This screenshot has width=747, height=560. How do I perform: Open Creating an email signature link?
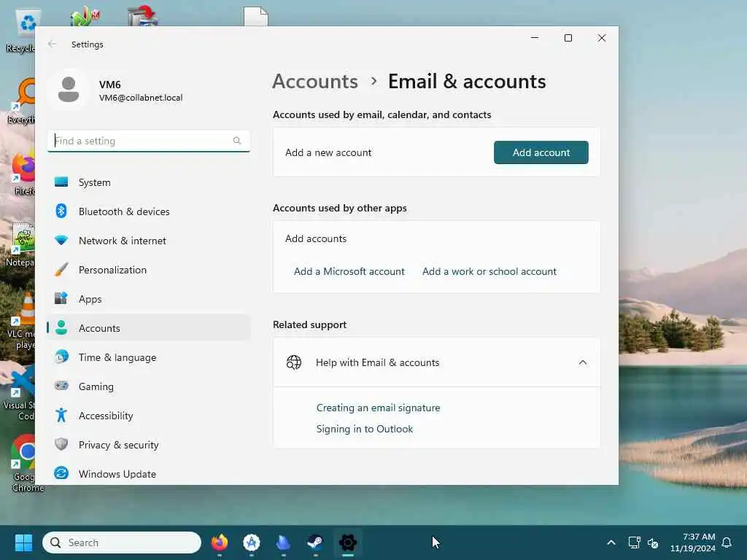[379, 408]
